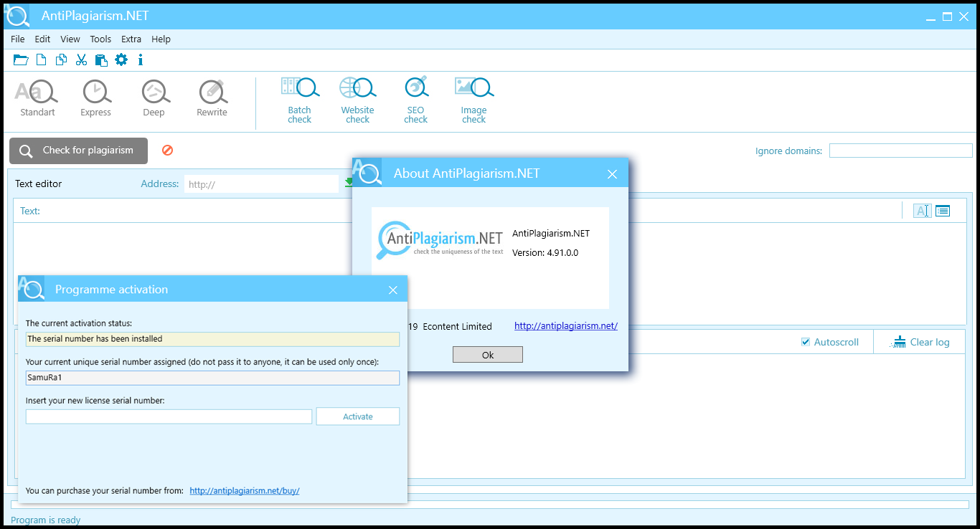Click Ok in About dialog
The width and height of the screenshot is (980, 529).
(488, 355)
